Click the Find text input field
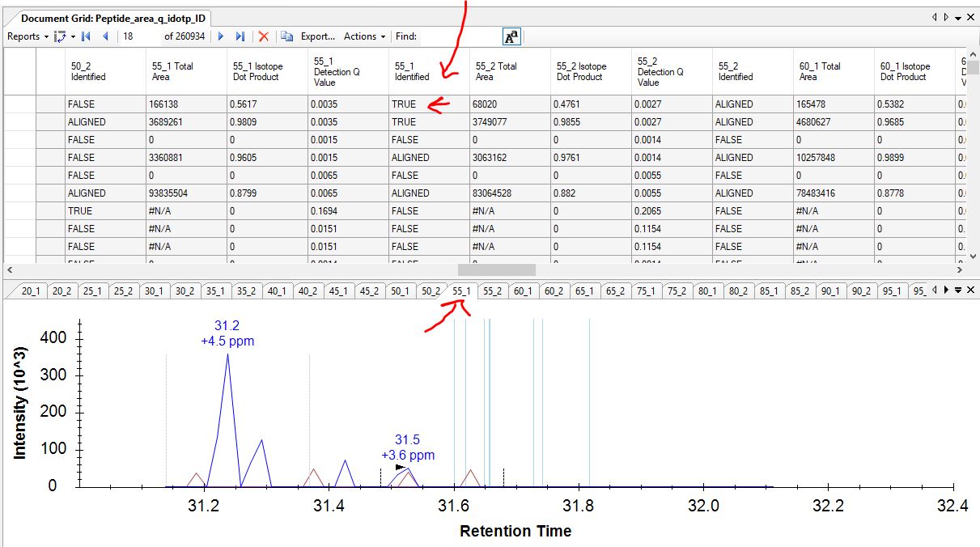 pyautogui.click(x=459, y=36)
